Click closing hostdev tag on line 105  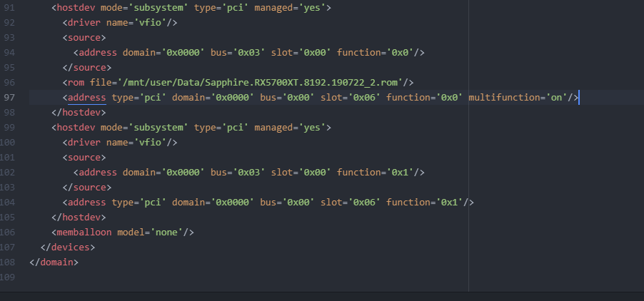[x=79, y=218]
